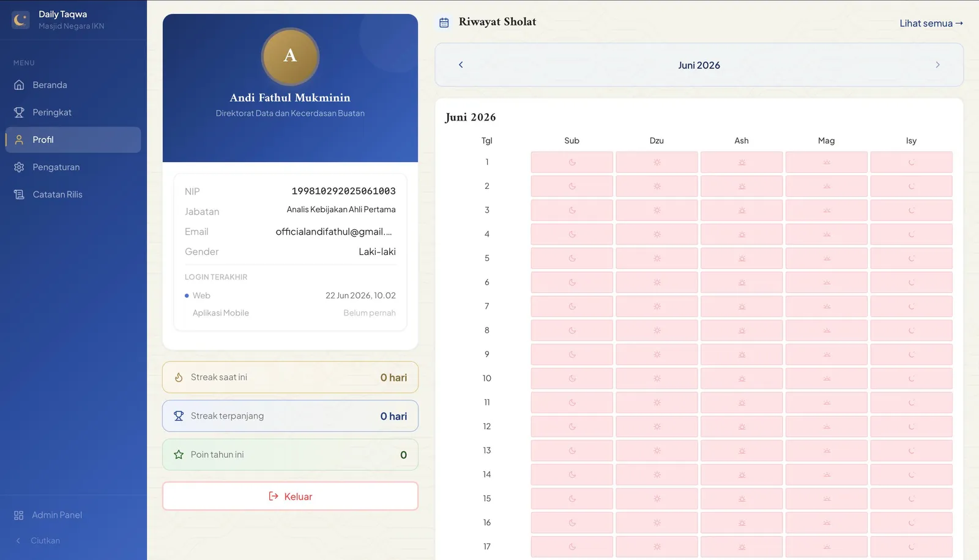Open the Profil menu item
Viewport: 979px width, 560px height.
click(73, 140)
